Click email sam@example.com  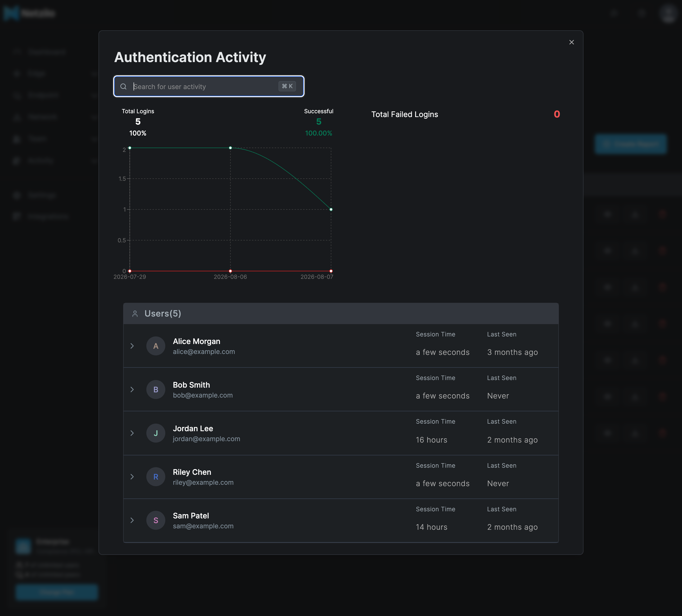203,526
